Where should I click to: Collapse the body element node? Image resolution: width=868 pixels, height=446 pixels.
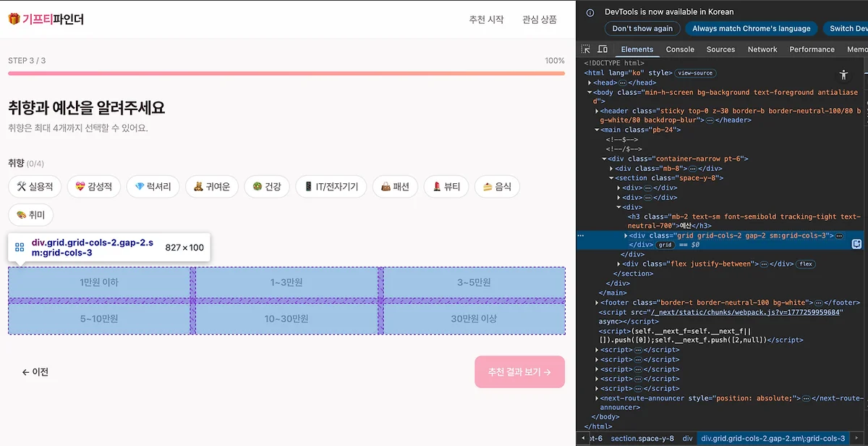click(590, 92)
